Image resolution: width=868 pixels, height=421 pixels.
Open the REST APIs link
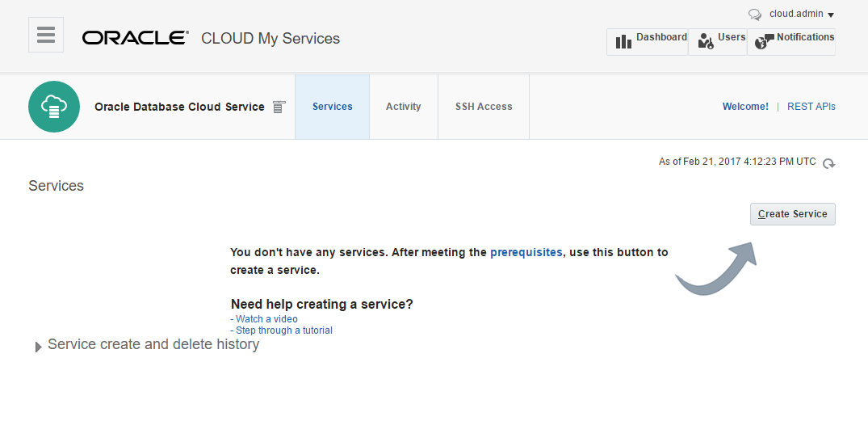pyautogui.click(x=811, y=107)
